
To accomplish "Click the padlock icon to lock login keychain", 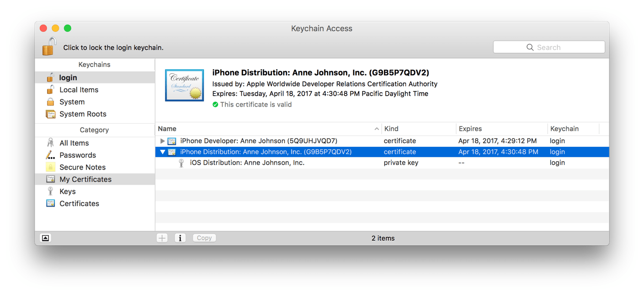I will coord(49,47).
